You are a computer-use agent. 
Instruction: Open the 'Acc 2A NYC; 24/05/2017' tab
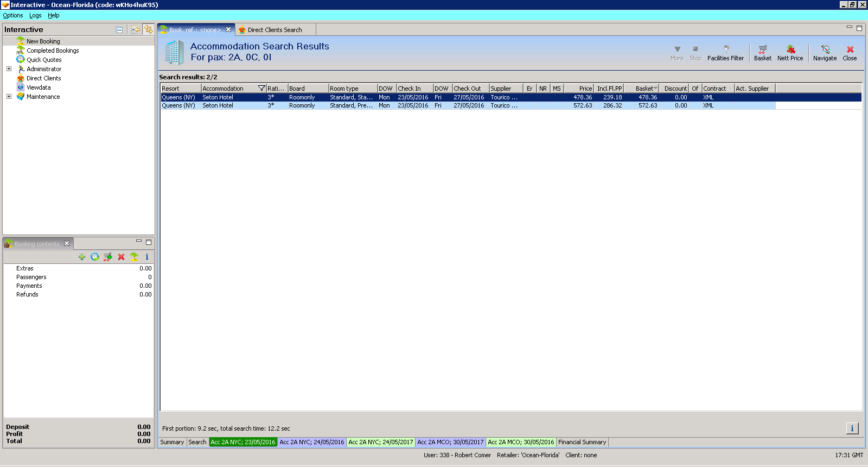coord(381,442)
